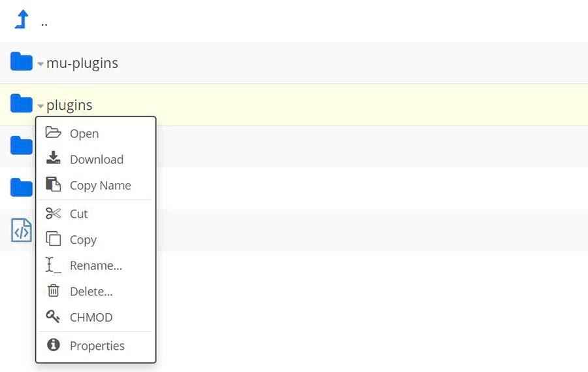The width and height of the screenshot is (588, 372).
Task: Open the mu-plugins folder name
Action: (x=82, y=63)
